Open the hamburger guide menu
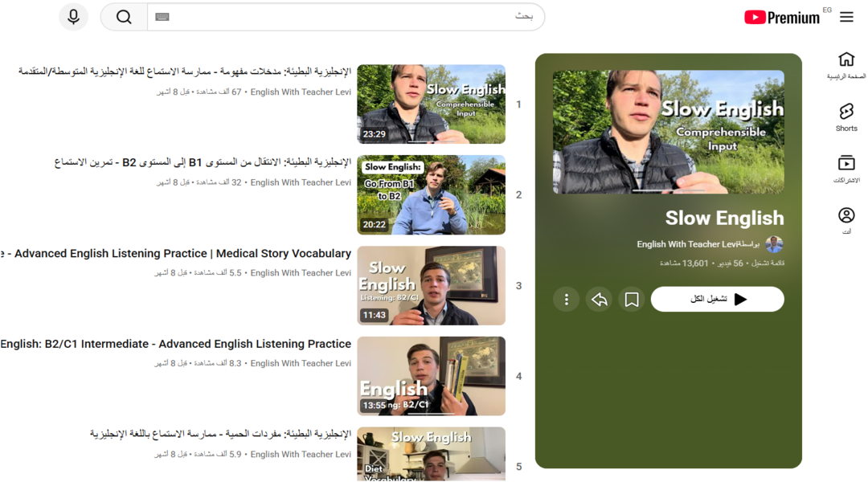This screenshot has width=868, height=482. [846, 17]
